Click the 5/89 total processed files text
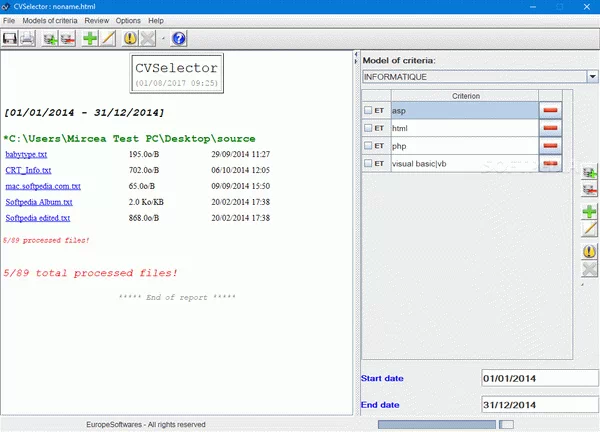Screen dimensions: 600x432 (x=90, y=273)
